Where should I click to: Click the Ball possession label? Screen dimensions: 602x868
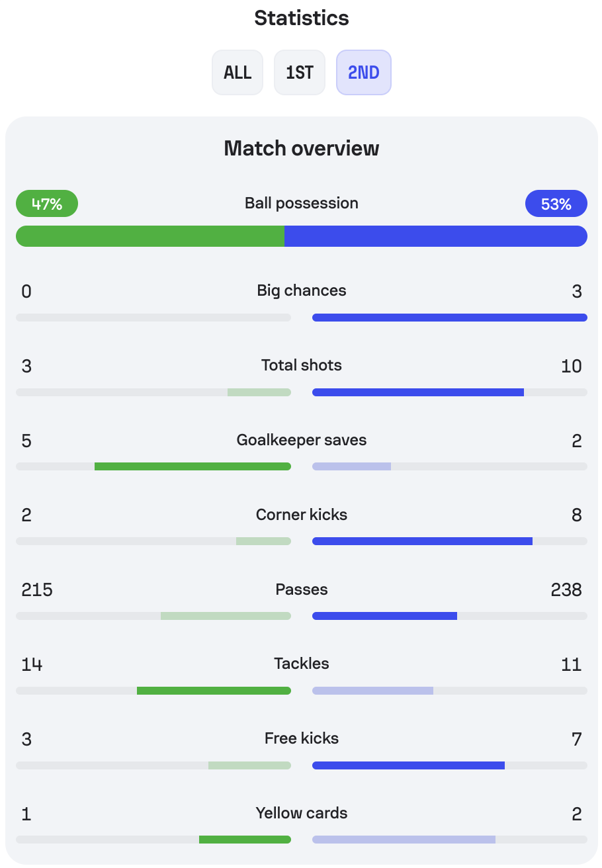click(302, 203)
